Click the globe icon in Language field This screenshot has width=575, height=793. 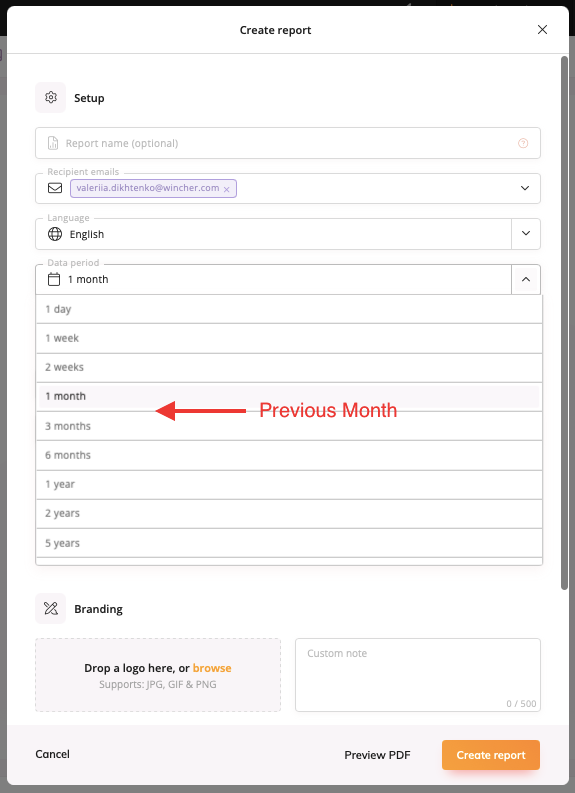click(x=55, y=234)
